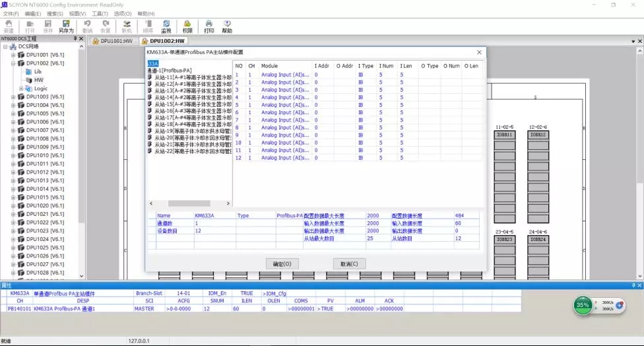Click the IOBR11 module block in the diagram
Image resolution: width=644 pixels, height=346 pixels.
tap(504, 135)
